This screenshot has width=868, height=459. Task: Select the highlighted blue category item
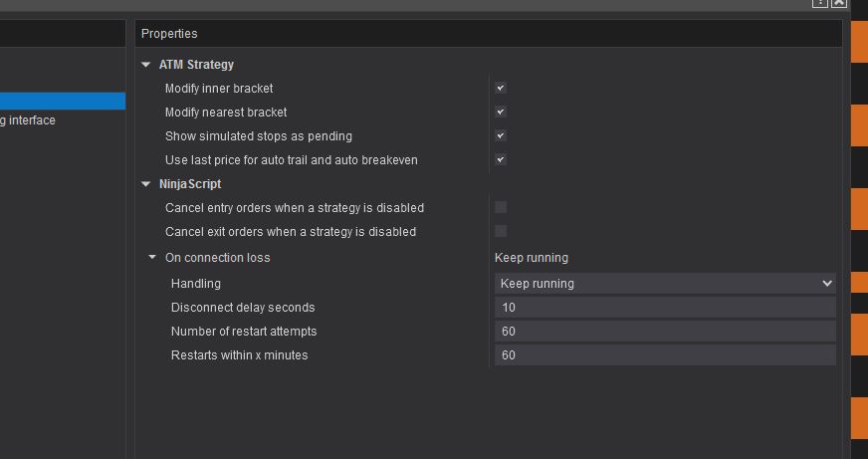coord(62,101)
